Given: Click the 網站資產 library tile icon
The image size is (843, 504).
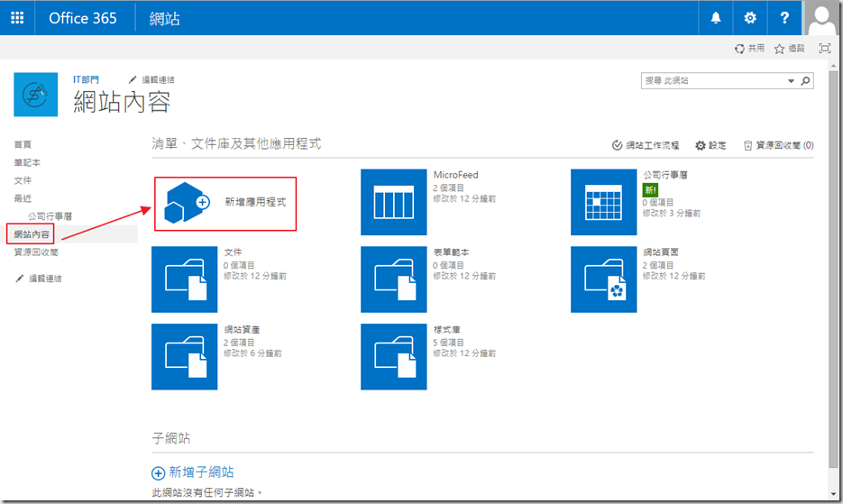Looking at the screenshot, I should pyautogui.click(x=185, y=357).
